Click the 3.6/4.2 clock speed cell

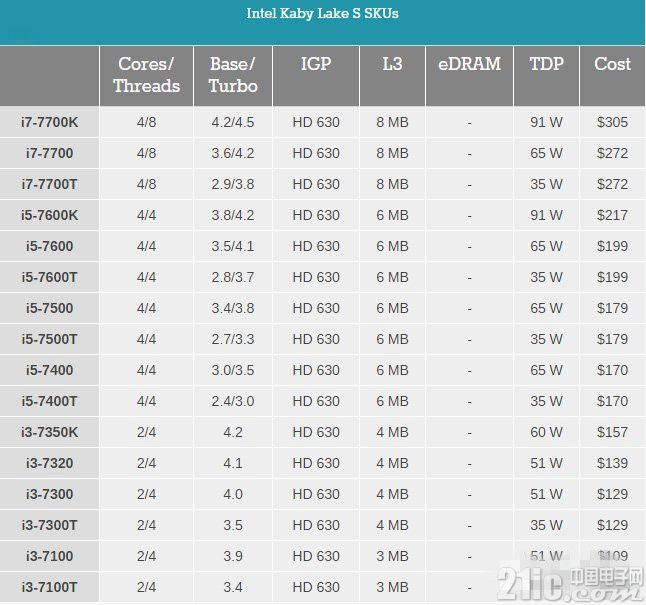[x=233, y=153]
